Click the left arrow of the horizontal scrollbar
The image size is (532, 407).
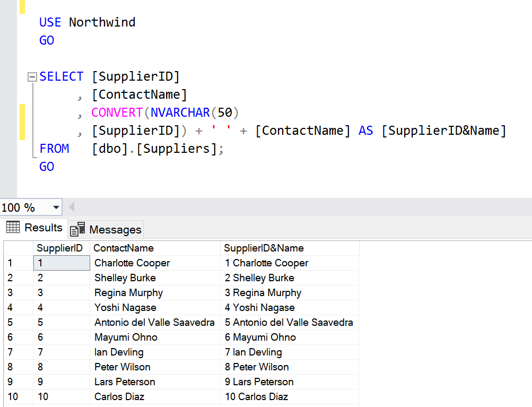tap(71, 207)
